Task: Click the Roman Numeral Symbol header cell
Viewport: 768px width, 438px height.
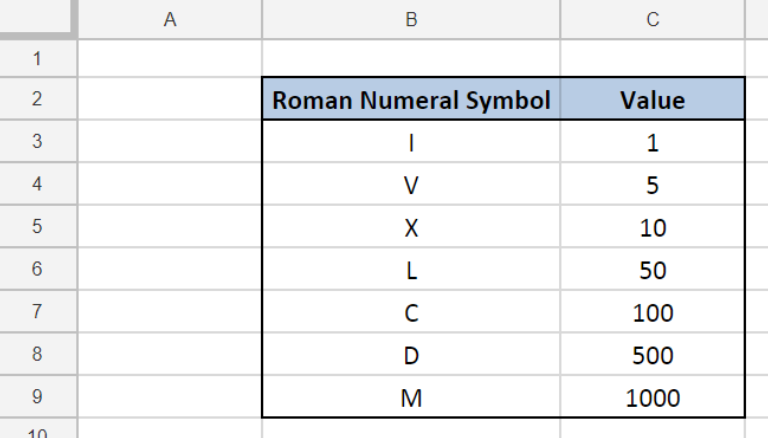Action: click(x=411, y=98)
